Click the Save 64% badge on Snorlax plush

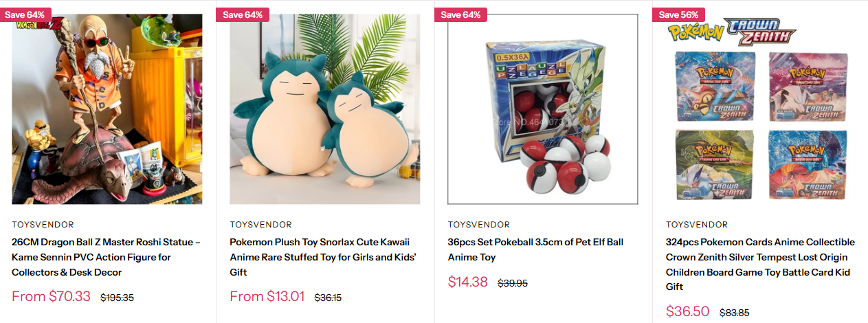pyautogui.click(x=243, y=14)
